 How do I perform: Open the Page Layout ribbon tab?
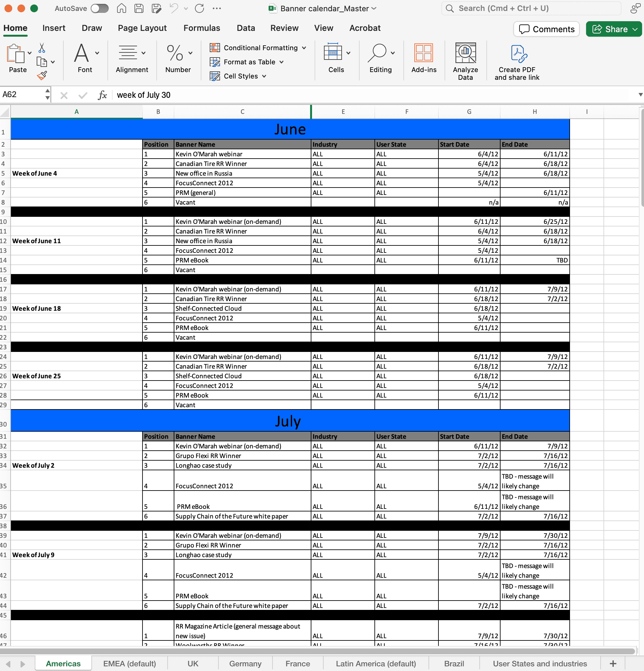[142, 28]
